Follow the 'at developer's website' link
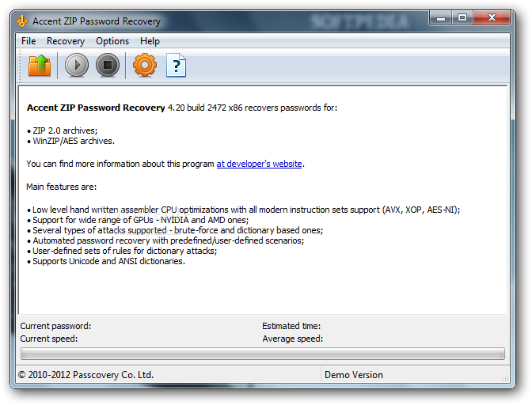The width and height of the screenshot is (532, 405). pos(259,164)
